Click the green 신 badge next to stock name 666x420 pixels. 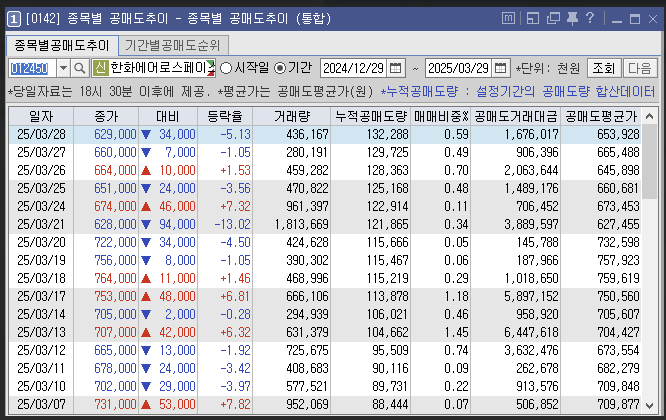pos(101,68)
